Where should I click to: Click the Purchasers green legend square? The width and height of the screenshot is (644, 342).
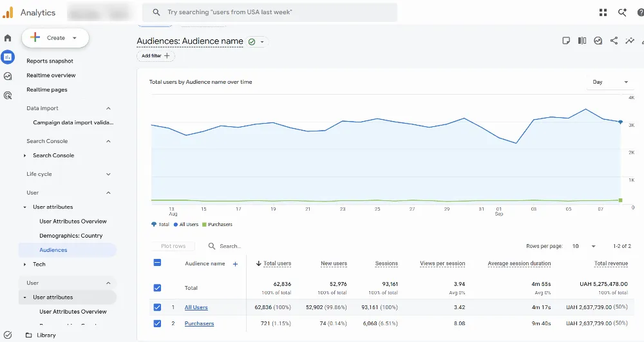(x=204, y=225)
